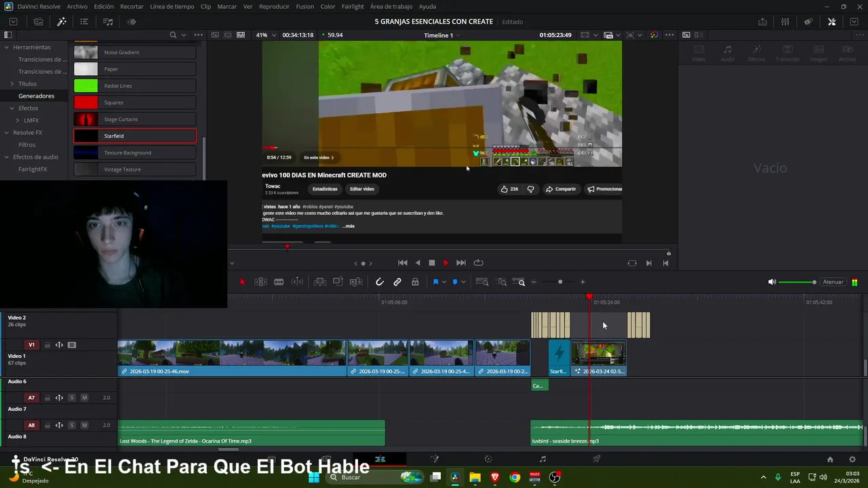Toggle timeline snapping magnet
Image resolution: width=868 pixels, height=488 pixels.
(380, 282)
